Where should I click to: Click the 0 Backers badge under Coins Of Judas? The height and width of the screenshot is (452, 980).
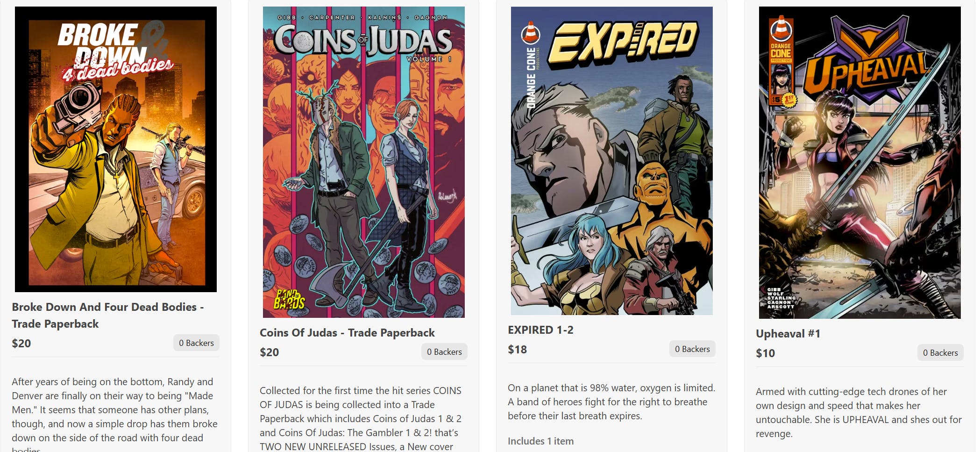point(444,352)
